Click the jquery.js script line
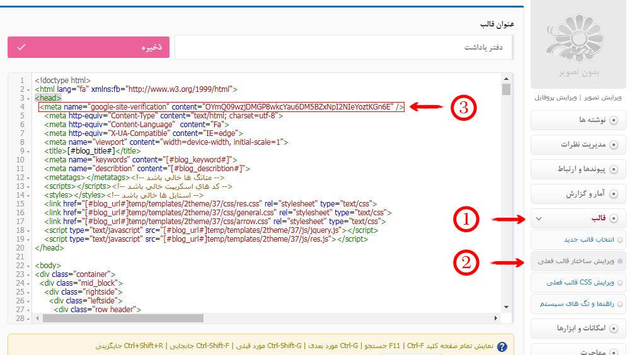 211,230
